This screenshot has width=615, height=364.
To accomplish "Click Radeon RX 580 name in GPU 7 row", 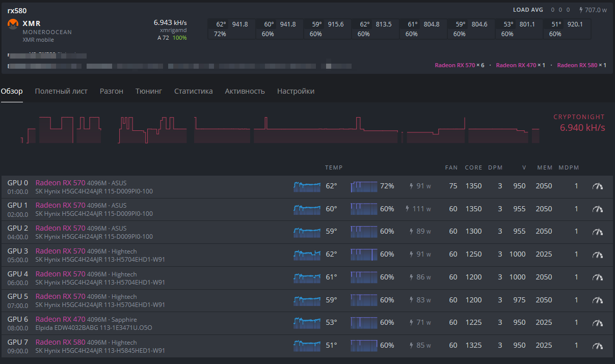I will [61, 342].
